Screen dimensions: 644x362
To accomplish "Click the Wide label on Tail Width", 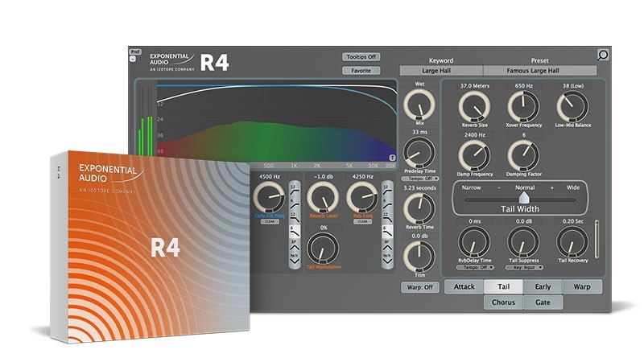I will tap(573, 187).
